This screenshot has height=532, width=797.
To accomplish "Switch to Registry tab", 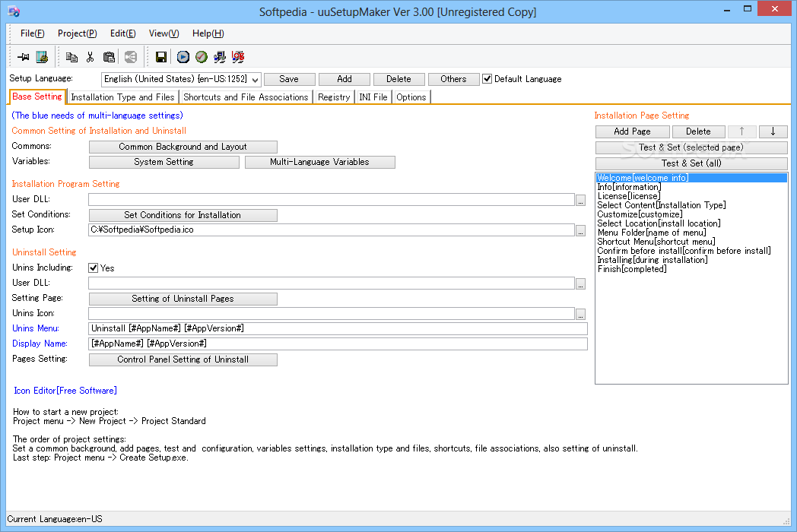I will point(334,97).
